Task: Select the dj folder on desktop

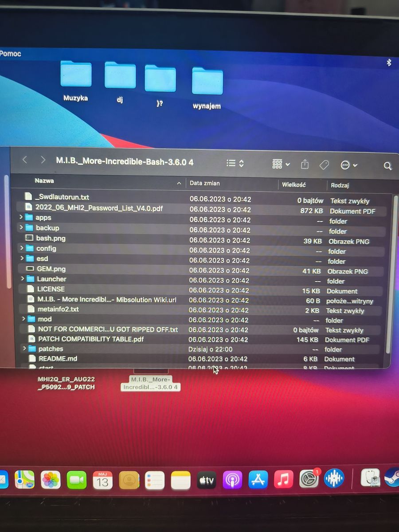Action: (120, 82)
